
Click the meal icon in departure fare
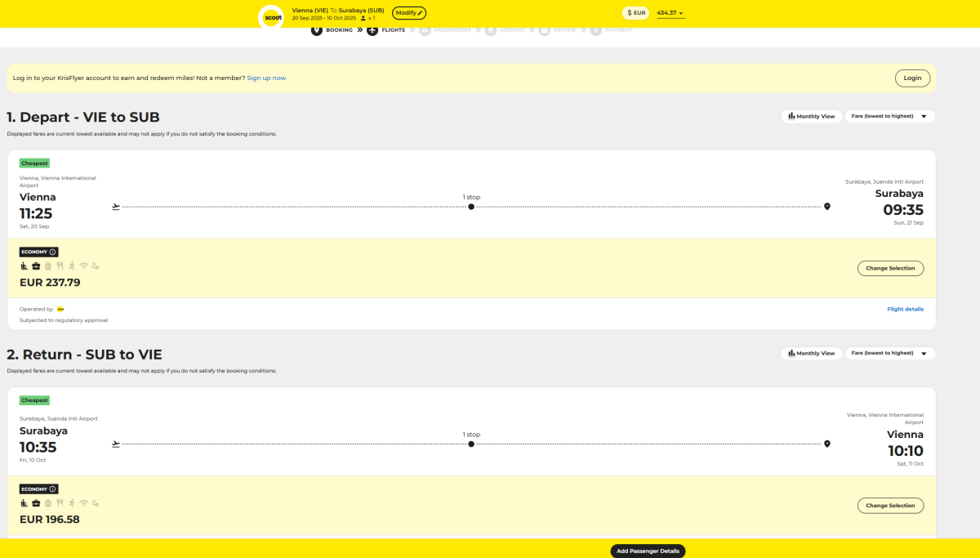[x=60, y=266]
